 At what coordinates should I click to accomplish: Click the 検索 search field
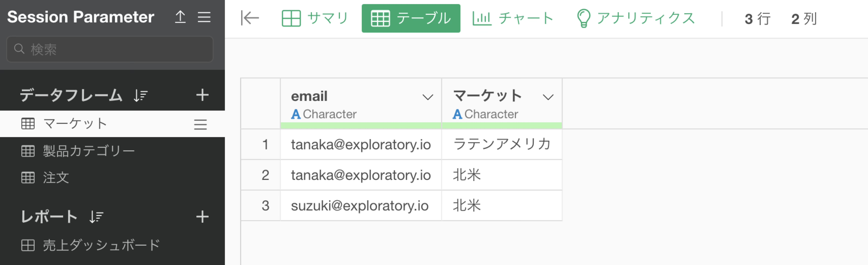pyautogui.click(x=110, y=49)
